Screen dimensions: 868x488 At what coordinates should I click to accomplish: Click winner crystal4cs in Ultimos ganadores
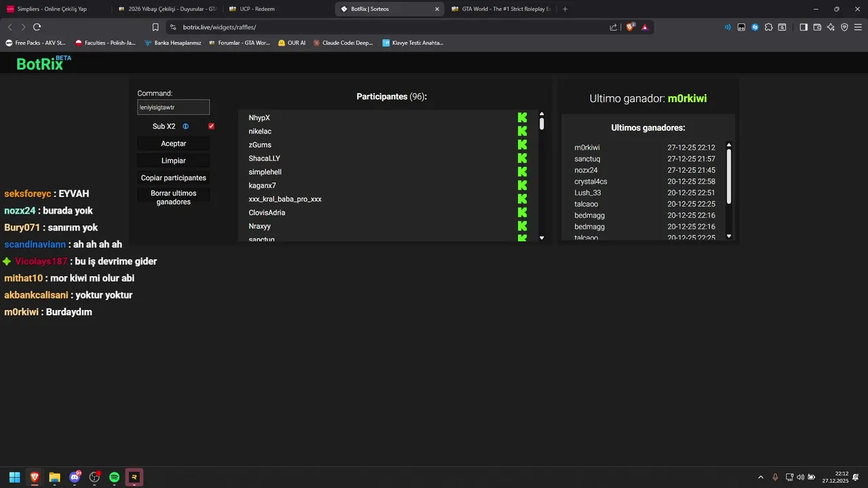(x=591, y=182)
